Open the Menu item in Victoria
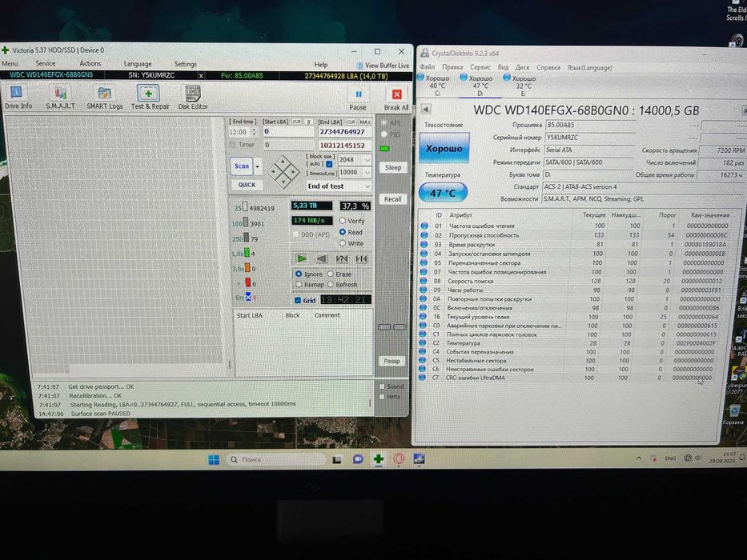Viewport: 747px width, 560px height. point(10,63)
